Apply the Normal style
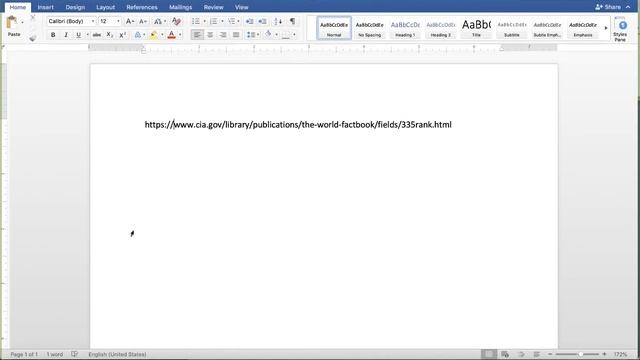640x360 pixels. [334, 28]
